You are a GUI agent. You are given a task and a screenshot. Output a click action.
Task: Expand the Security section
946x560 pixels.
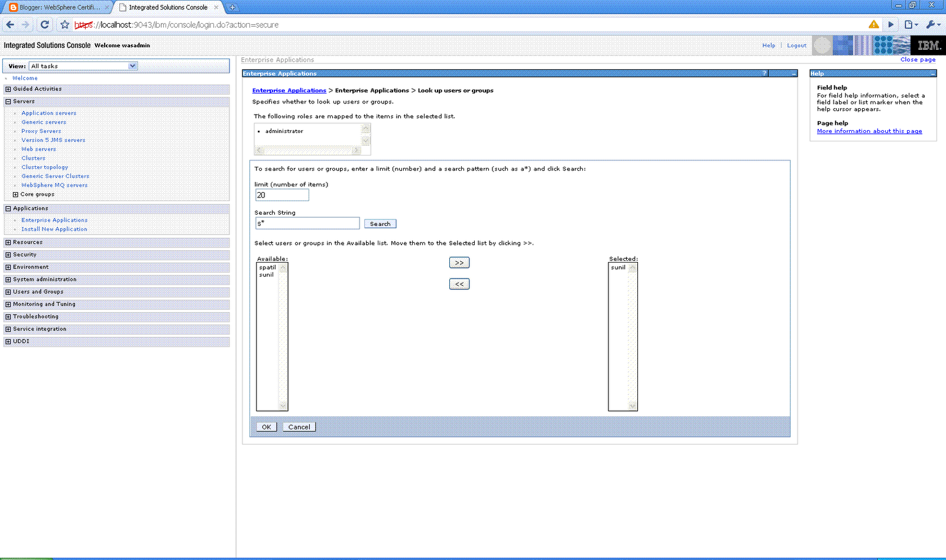[x=8, y=255]
